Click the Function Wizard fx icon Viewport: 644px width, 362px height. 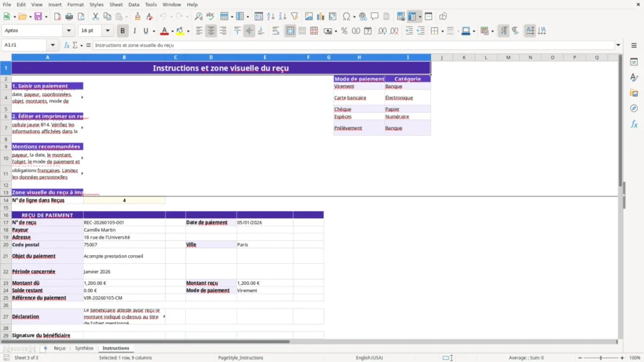pos(67,45)
